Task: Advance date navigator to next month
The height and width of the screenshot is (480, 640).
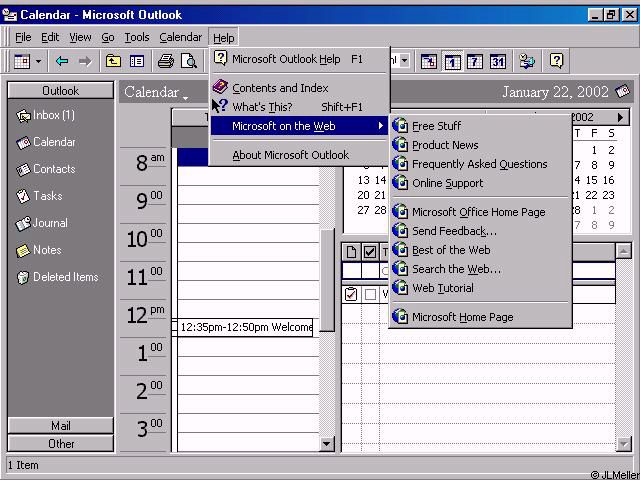Action: tap(620, 118)
